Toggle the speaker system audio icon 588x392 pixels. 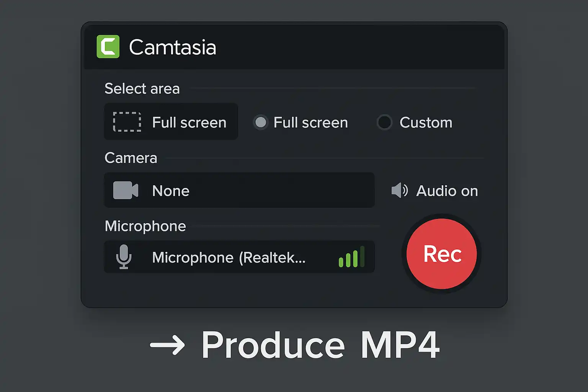[x=400, y=190]
